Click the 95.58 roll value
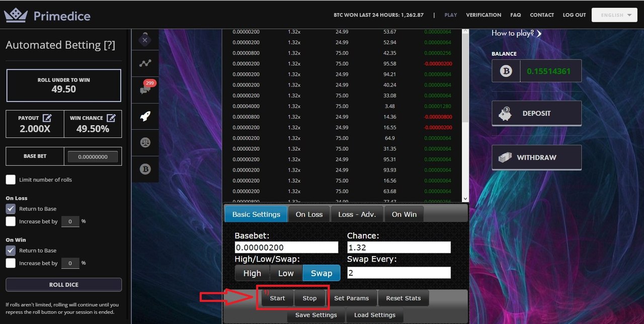 pos(389,64)
